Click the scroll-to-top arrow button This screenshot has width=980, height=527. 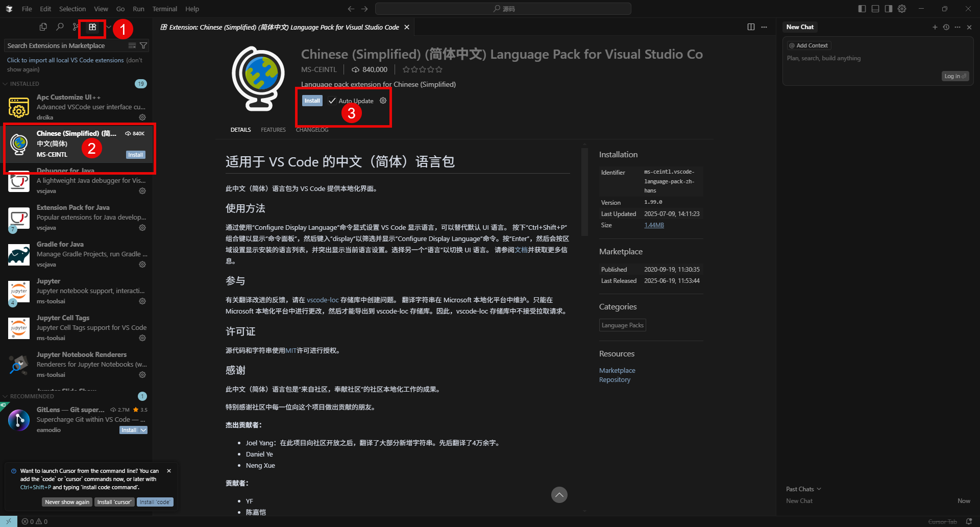point(559,495)
